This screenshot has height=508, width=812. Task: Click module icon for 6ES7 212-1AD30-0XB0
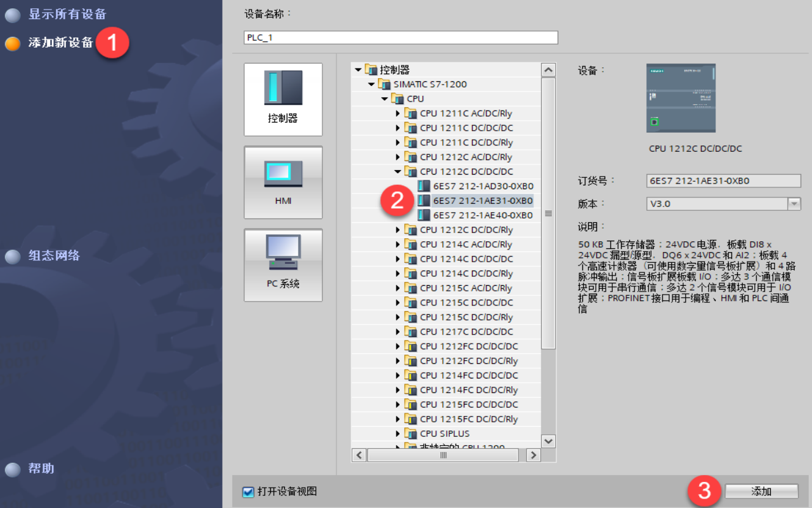(x=424, y=186)
